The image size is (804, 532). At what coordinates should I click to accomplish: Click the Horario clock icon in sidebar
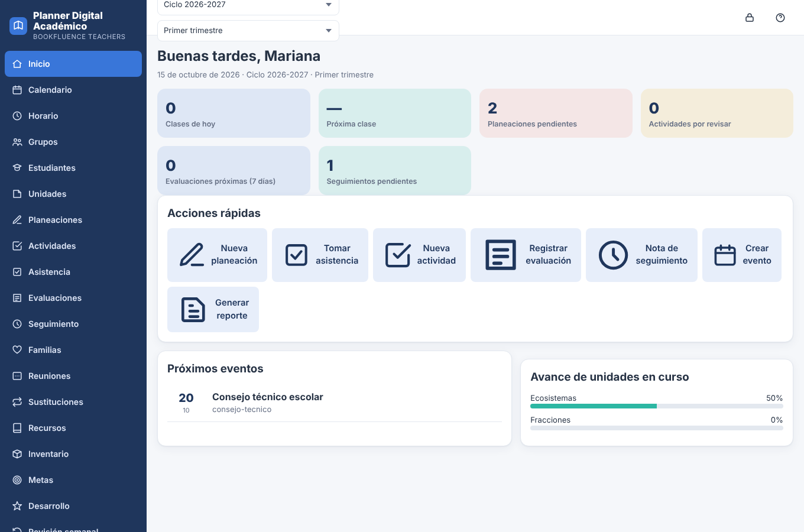(17, 116)
